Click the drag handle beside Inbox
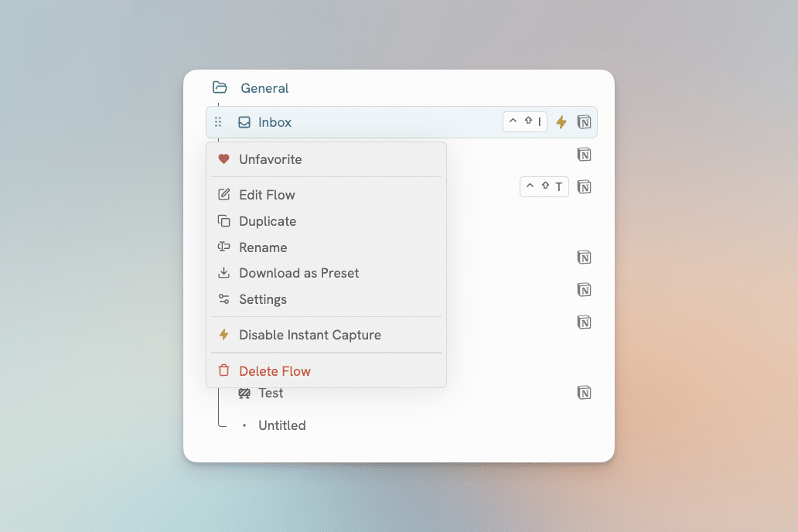The height and width of the screenshot is (532, 798). [x=218, y=122]
